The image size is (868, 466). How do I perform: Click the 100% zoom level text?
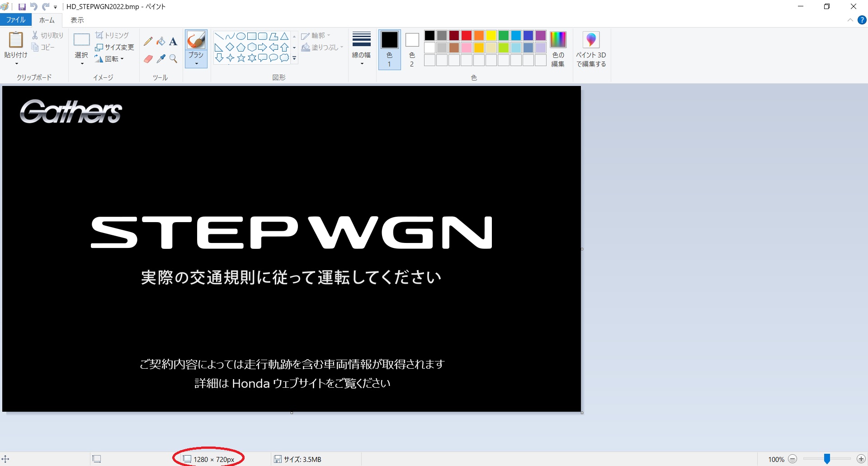[776, 459]
